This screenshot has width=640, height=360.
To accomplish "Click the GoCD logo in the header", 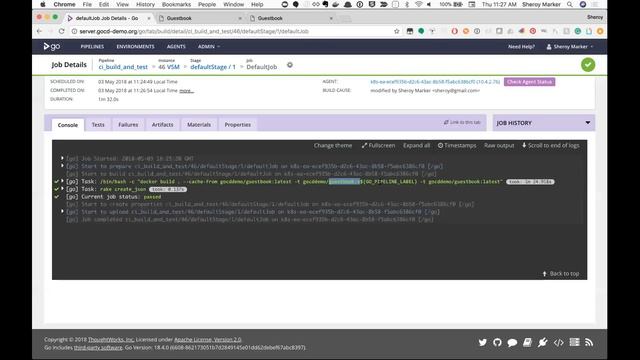I will (x=52, y=47).
